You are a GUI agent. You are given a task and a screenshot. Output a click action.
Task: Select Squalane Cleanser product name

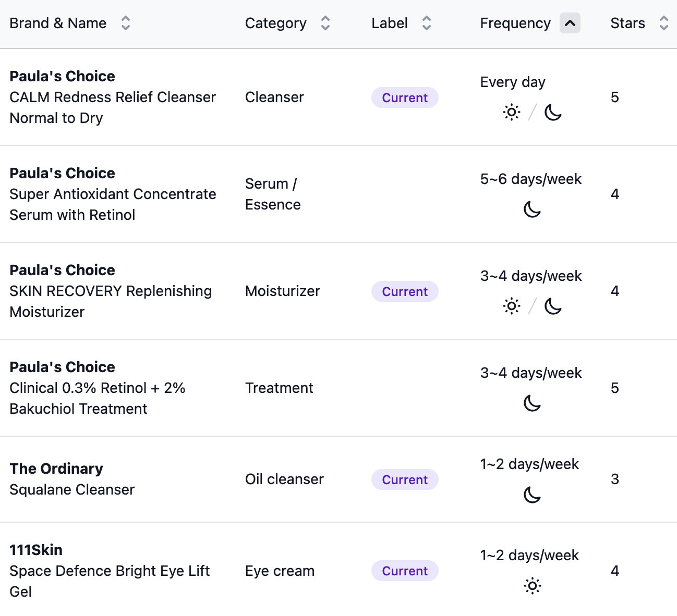pyautogui.click(x=72, y=489)
